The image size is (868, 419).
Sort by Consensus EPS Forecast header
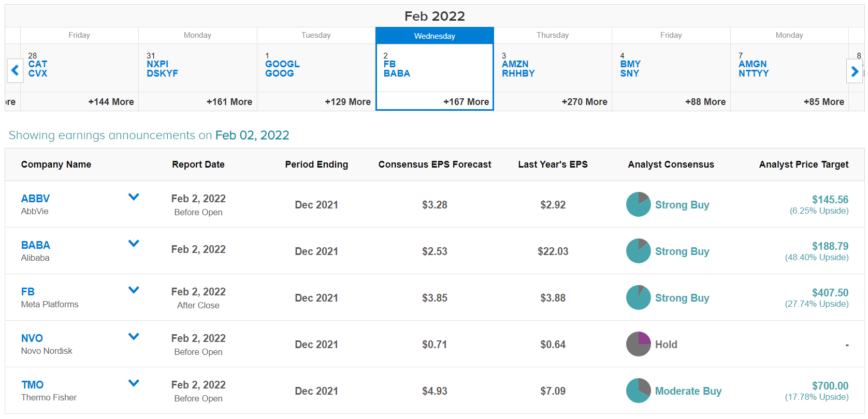[x=435, y=164]
